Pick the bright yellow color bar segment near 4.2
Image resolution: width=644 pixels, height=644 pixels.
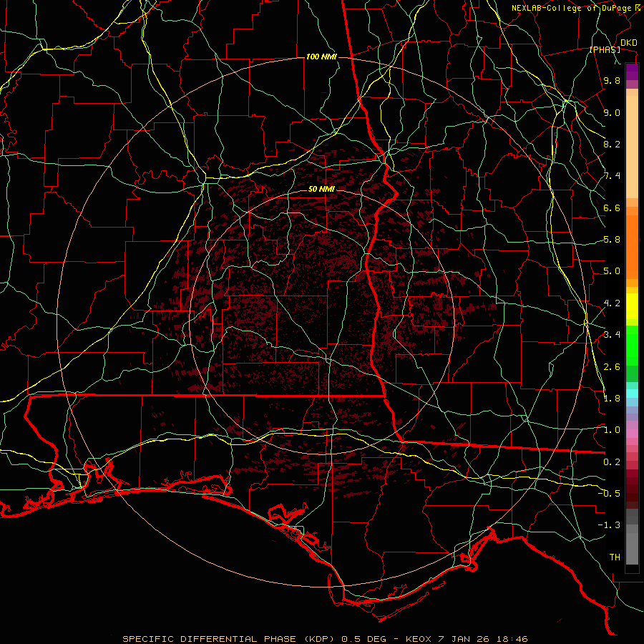pos(632,306)
